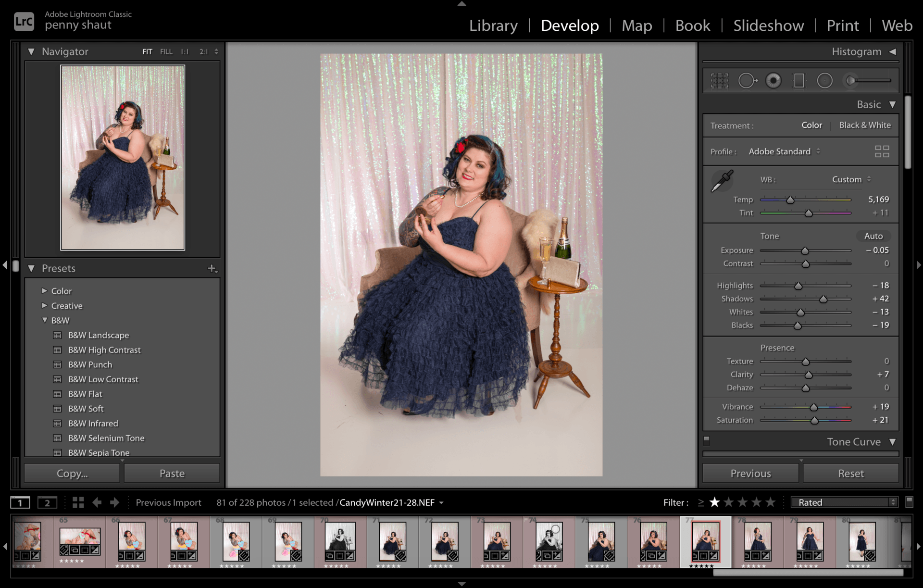The image size is (923, 588).
Task: Toggle filters switch at filmstrip right
Action: pos(909,502)
